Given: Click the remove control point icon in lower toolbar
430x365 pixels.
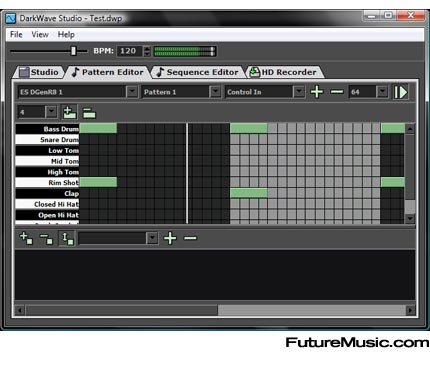Looking at the screenshot, I should pyautogui.click(x=46, y=238).
